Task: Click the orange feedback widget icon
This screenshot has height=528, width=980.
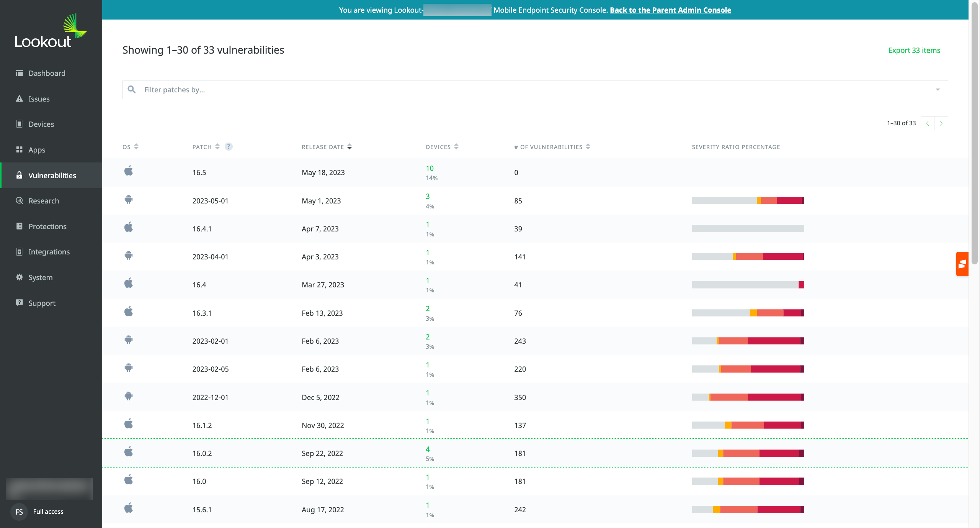Action: coord(962,264)
